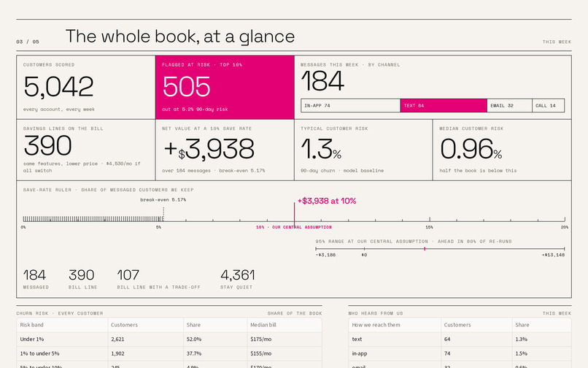Click the "SHARE OF THE BOOK" label

coord(295,313)
